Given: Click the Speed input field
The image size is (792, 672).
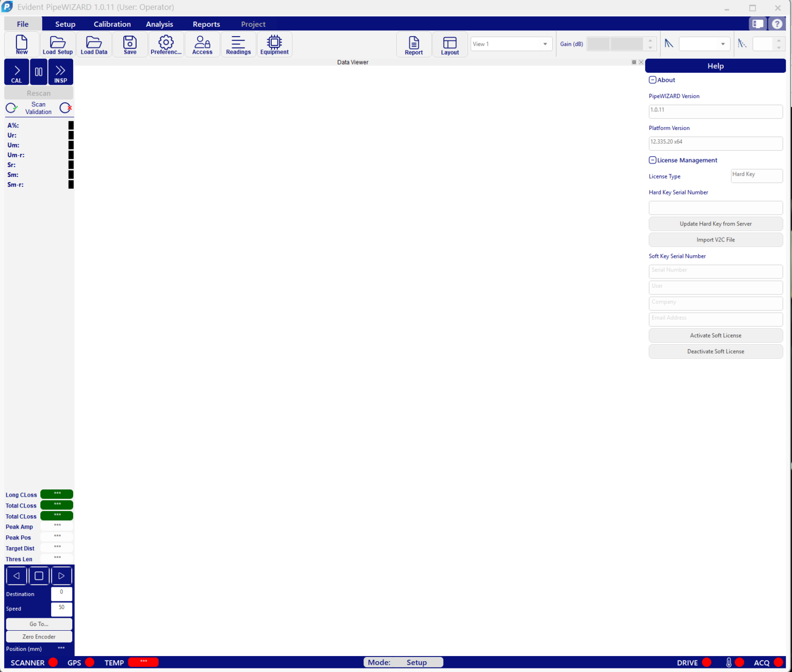Looking at the screenshot, I should click(x=61, y=609).
